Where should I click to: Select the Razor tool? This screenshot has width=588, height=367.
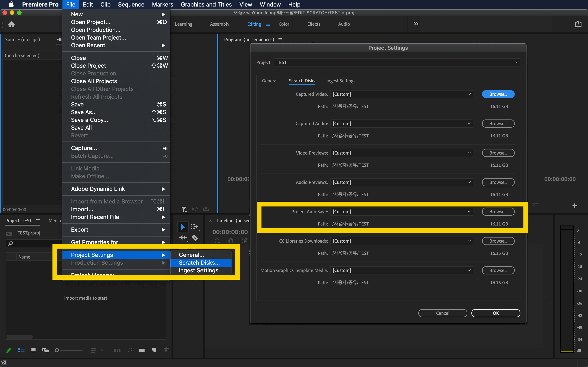[195, 238]
